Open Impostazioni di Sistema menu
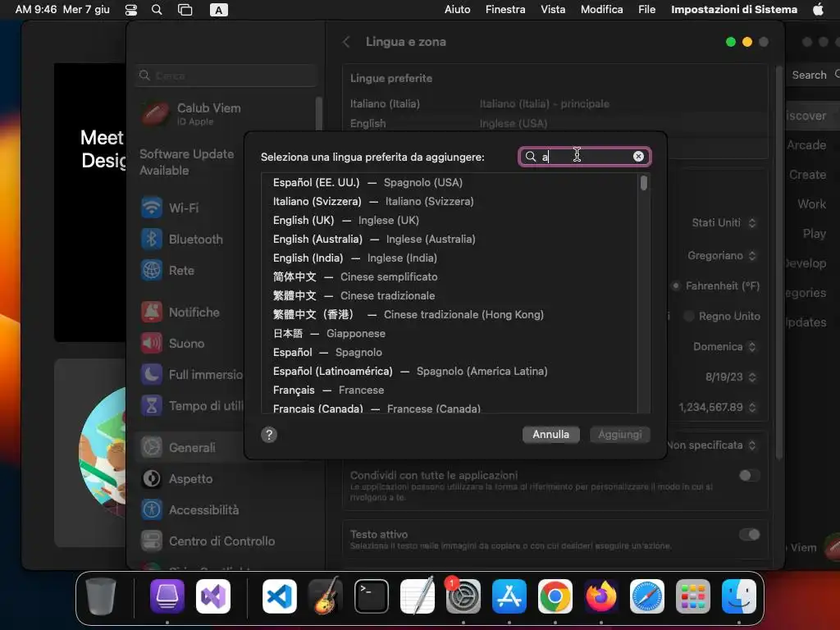The image size is (840, 630). (x=734, y=9)
